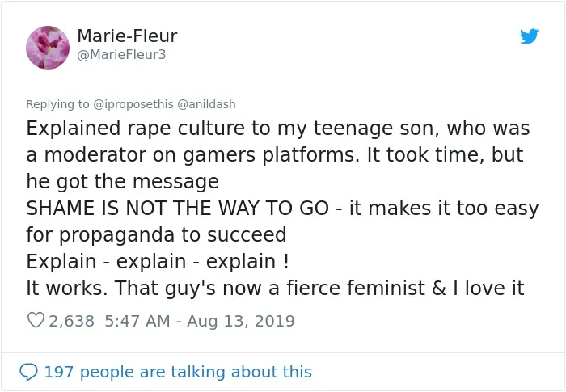Click the speech bubble conversation icon

[x=28, y=372]
